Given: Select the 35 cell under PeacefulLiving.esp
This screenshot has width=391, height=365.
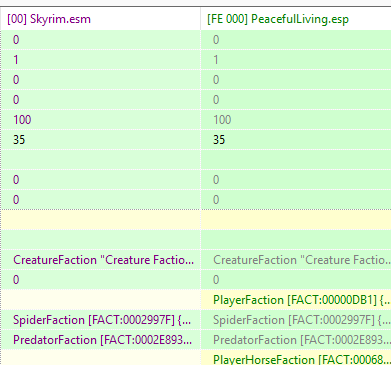Looking at the screenshot, I should pos(296,140).
